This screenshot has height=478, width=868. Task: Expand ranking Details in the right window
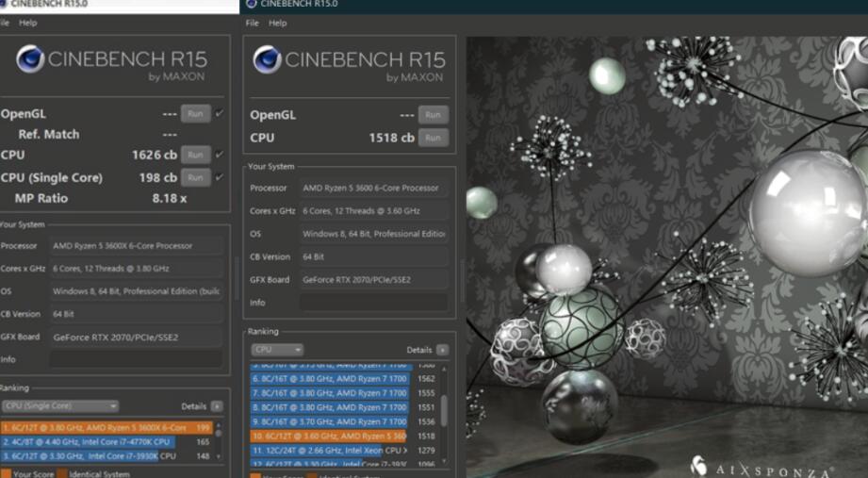coord(442,350)
